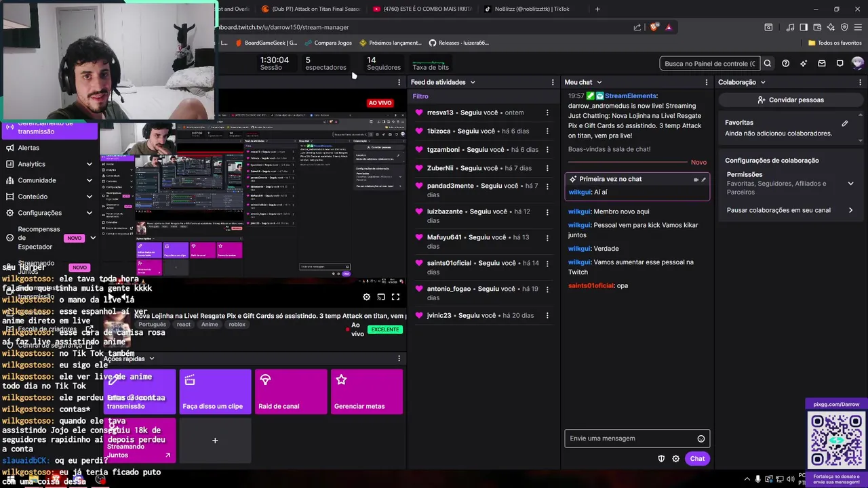868x488 pixels.
Task: Open chat shield moderation icon
Action: pos(661,459)
